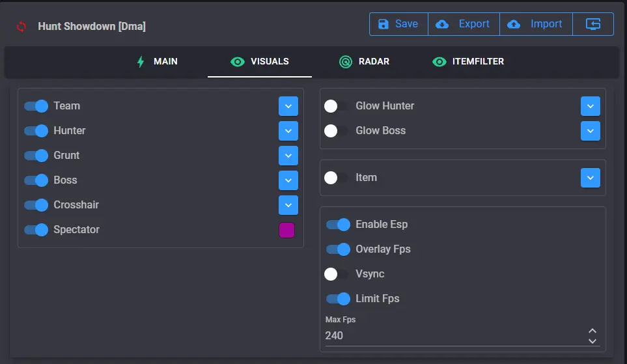Enable the Item toggle
627x364 pixels.
click(337, 178)
